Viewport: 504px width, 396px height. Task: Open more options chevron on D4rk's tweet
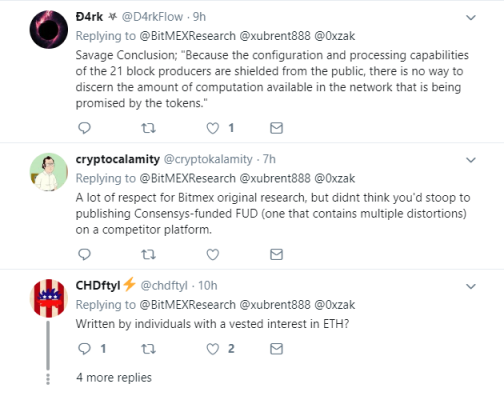[x=471, y=17]
